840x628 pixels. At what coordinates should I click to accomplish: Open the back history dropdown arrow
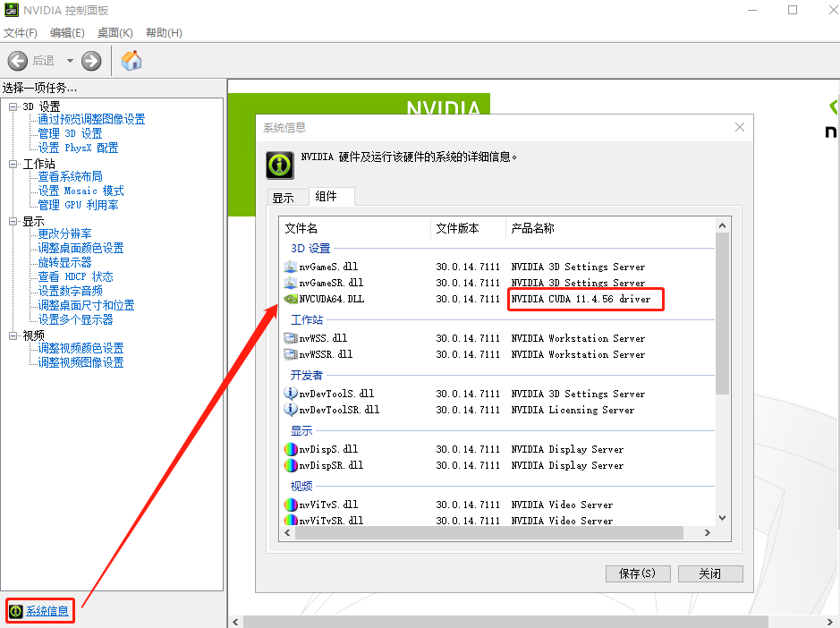(x=70, y=61)
